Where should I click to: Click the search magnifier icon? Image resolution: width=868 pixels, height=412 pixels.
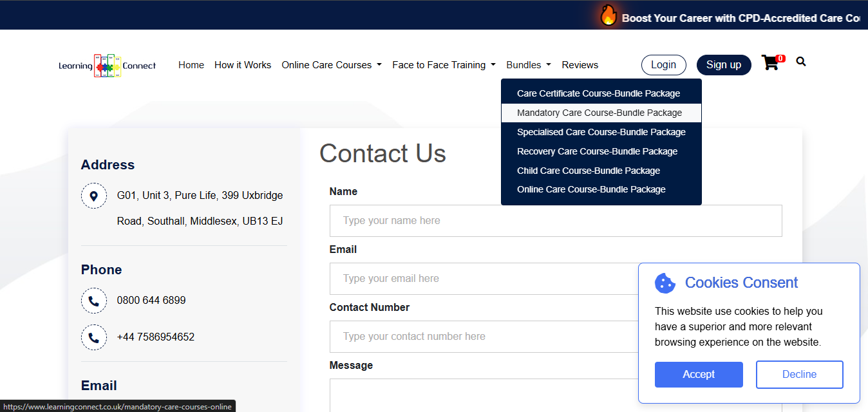point(801,62)
